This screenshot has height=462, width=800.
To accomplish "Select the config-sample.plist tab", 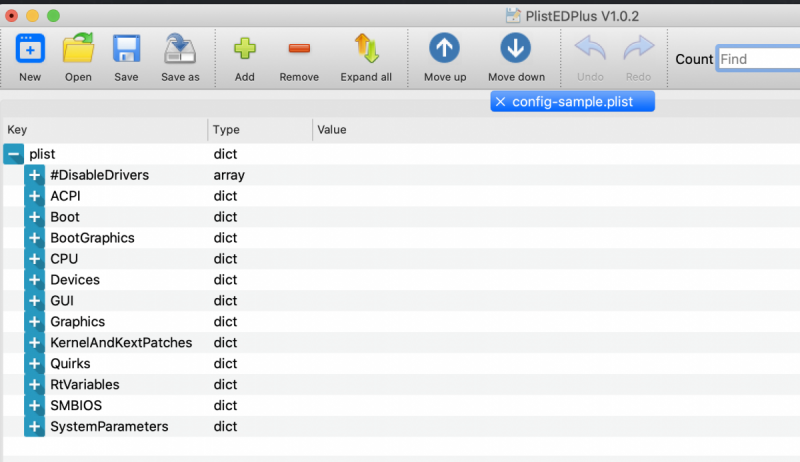I will (x=572, y=101).
